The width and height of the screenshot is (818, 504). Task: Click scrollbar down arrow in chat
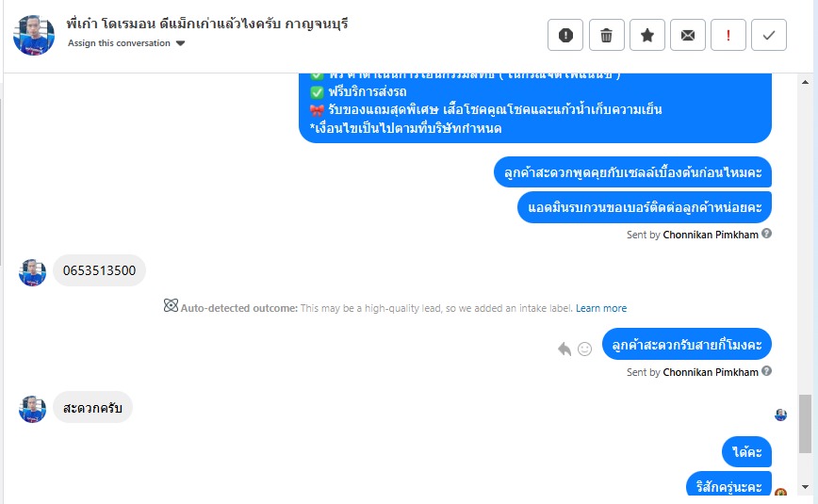[805, 487]
